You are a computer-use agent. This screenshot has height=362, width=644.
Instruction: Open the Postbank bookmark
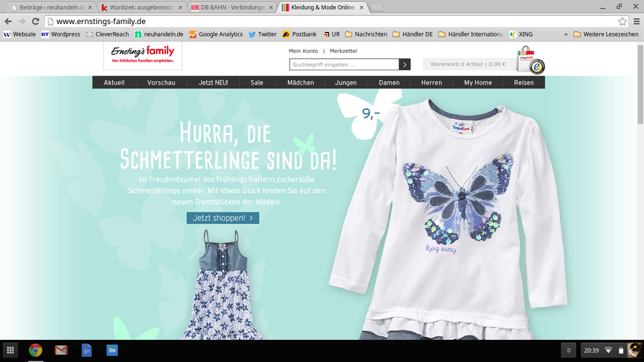tap(300, 35)
